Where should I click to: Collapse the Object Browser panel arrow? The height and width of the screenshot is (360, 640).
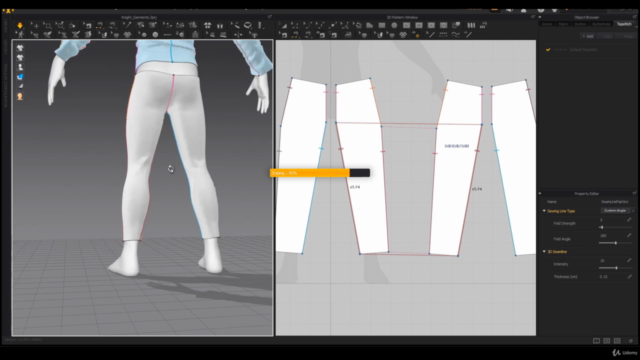point(540,17)
